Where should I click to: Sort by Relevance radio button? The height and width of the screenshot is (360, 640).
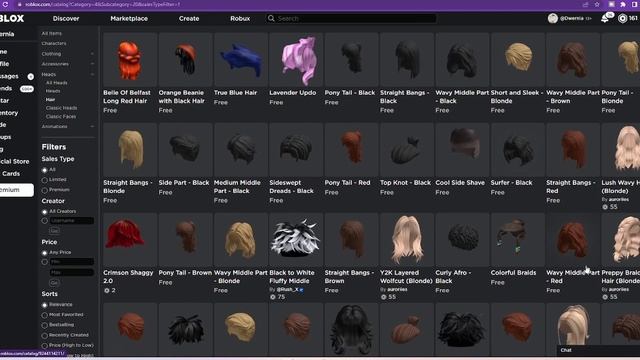click(x=44, y=305)
